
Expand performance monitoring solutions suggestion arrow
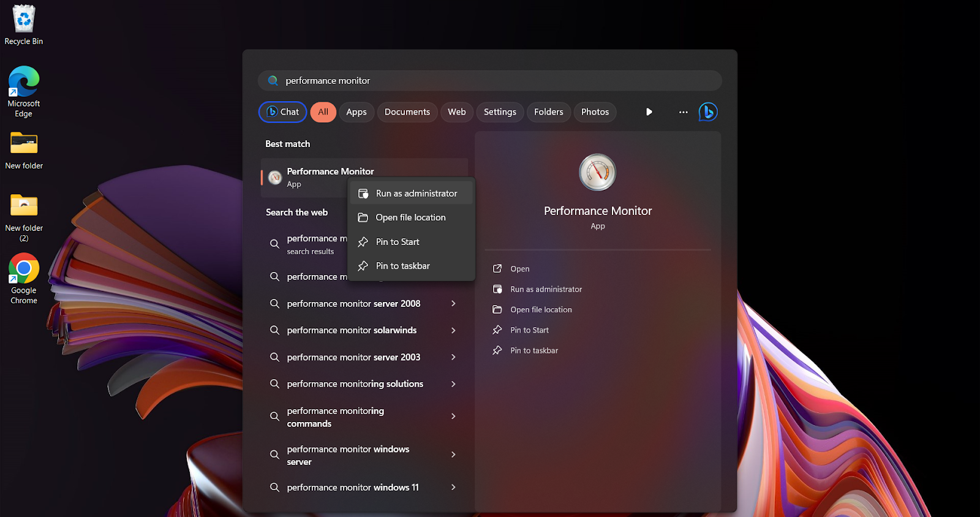click(453, 384)
